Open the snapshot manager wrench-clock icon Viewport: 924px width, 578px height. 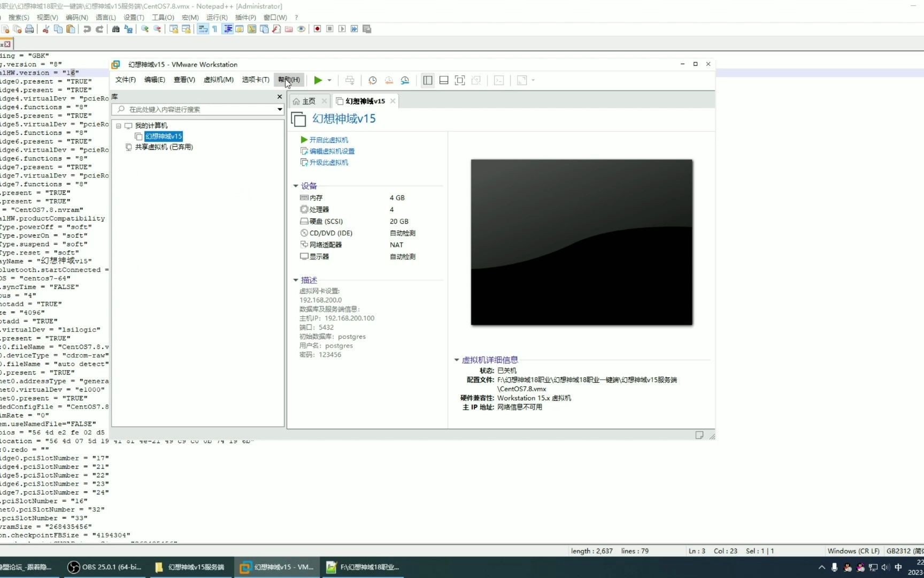(405, 80)
